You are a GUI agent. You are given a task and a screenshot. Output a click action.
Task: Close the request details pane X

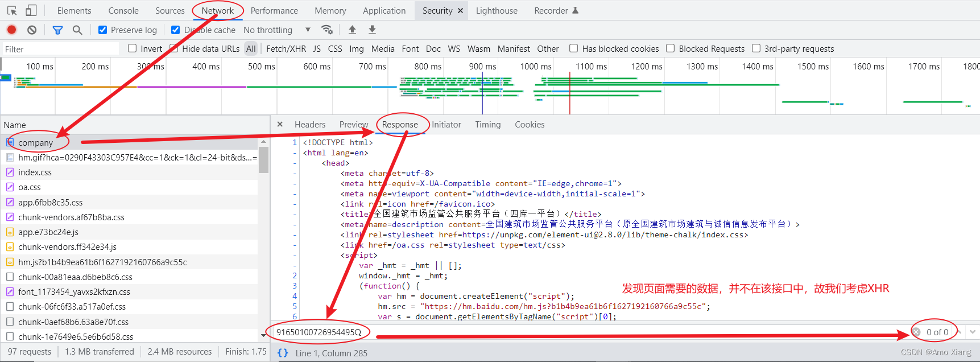[280, 124]
